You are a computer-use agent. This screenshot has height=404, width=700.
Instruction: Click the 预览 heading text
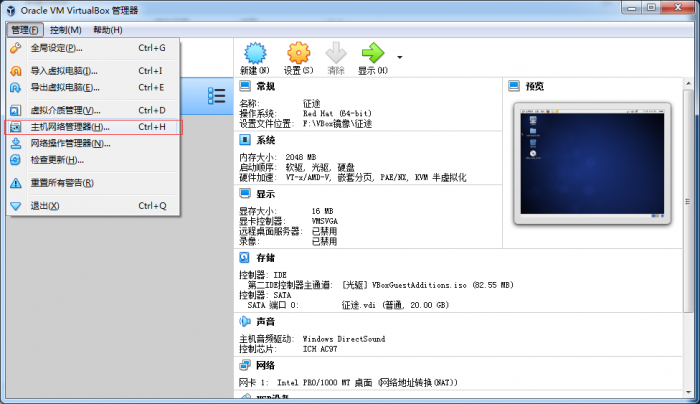(x=534, y=86)
